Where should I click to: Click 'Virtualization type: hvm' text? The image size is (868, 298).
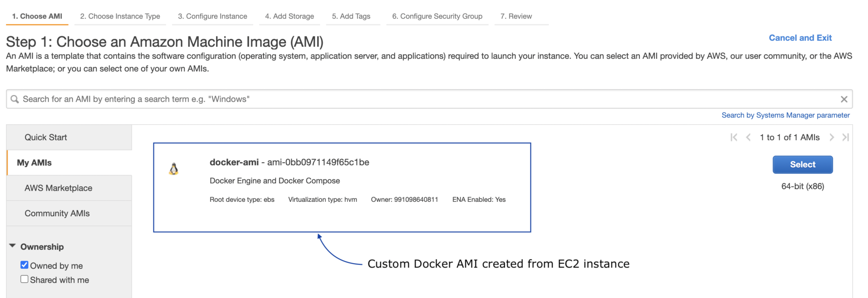point(323,200)
